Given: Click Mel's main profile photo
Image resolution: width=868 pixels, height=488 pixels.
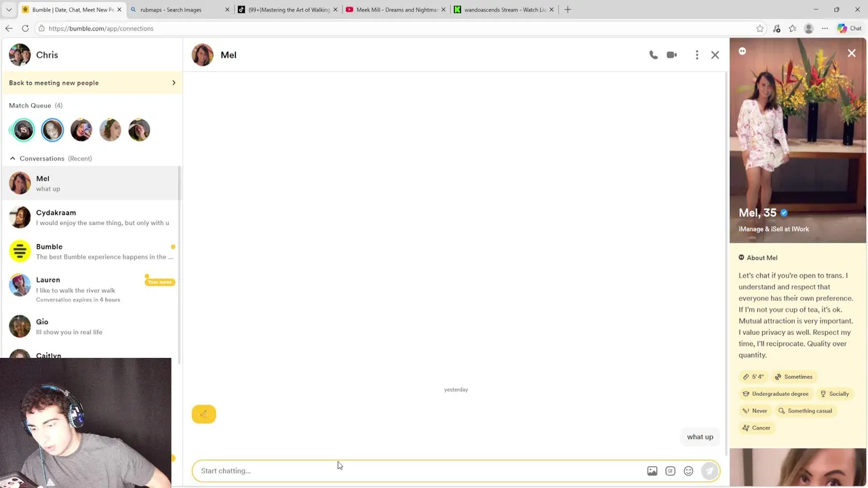Looking at the screenshot, I should pos(797,140).
